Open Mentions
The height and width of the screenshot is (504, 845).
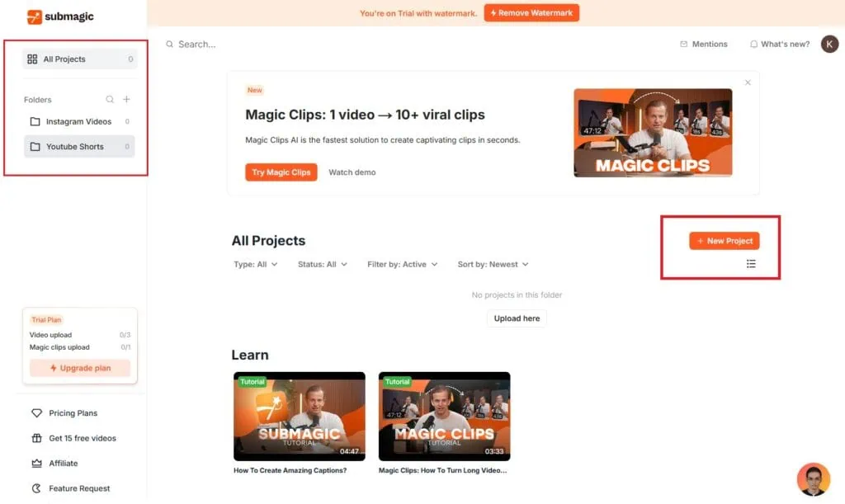pyautogui.click(x=704, y=45)
